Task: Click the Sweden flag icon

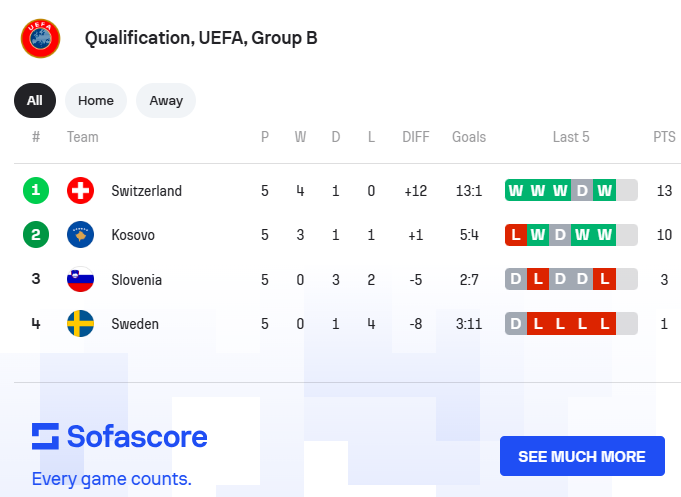Action: click(80, 324)
